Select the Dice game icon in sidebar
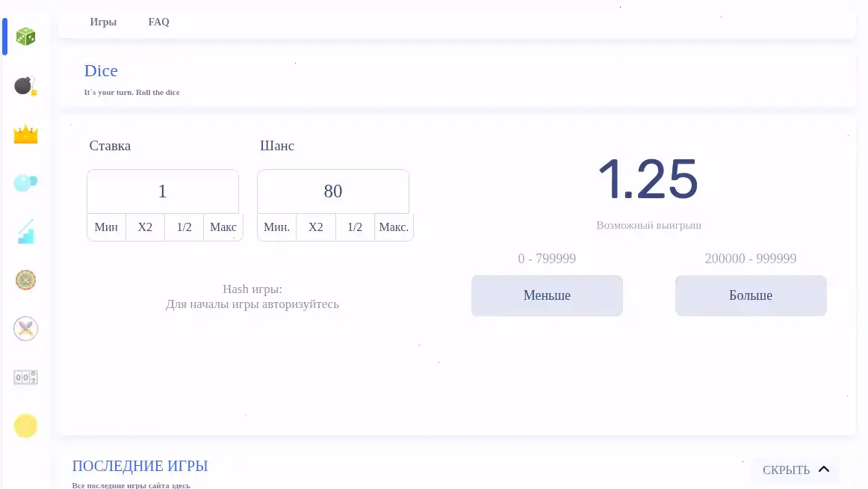 25,36
